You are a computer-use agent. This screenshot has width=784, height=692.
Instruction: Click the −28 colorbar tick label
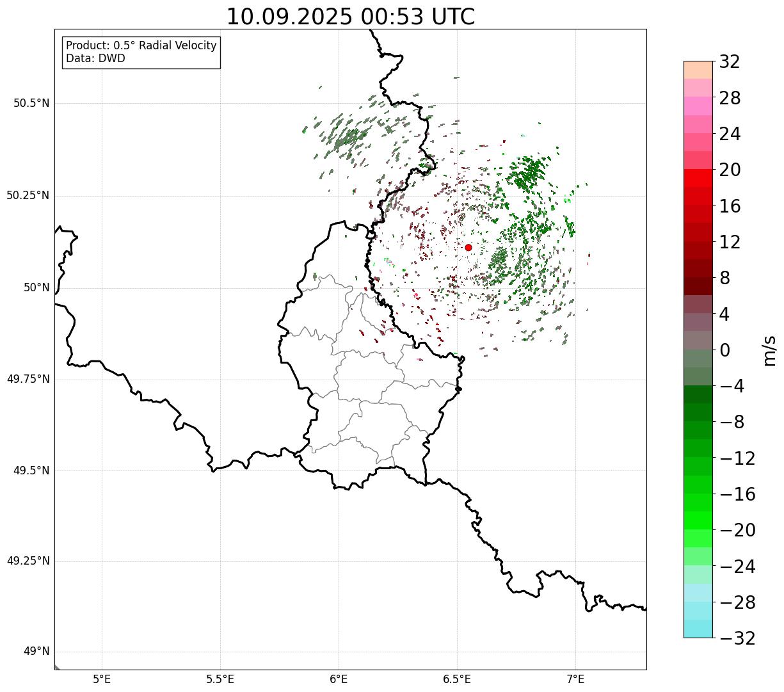pyautogui.click(x=737, y=603)
